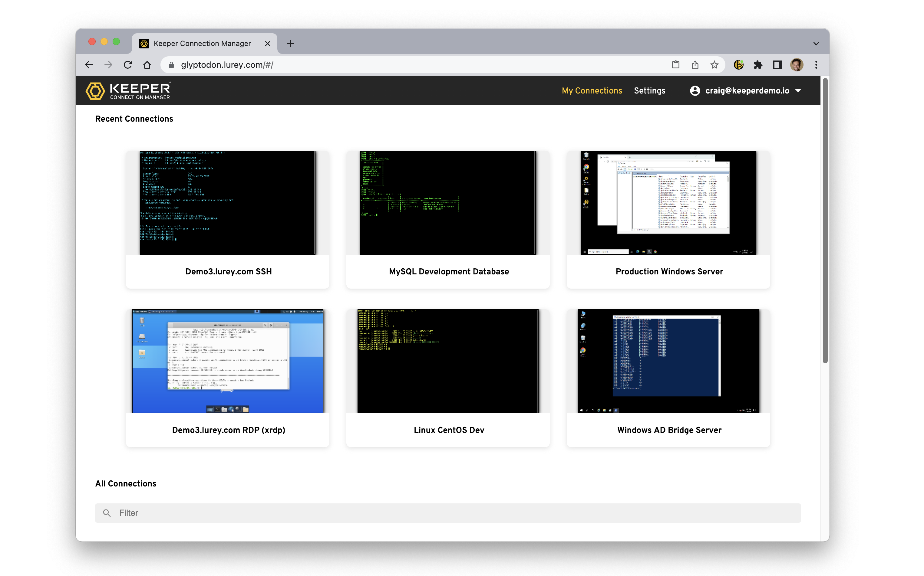Open Linux CentOS Dev thumbnail
Image resolution: width=924 pixels, height=576 pixels.
tap(448, 361)
